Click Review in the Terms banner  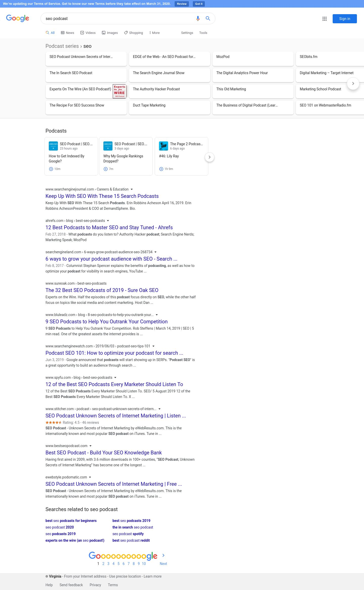coord(182,4)
